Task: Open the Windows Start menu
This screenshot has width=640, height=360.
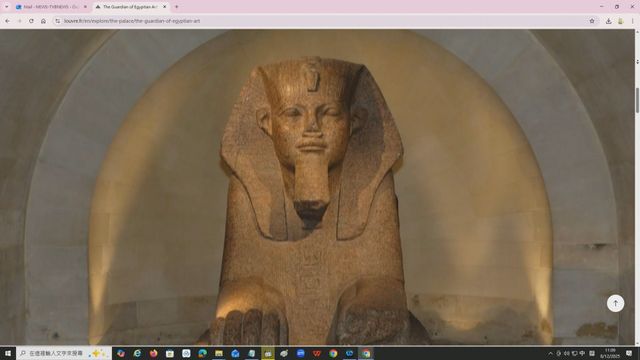Action: (8, 353)
